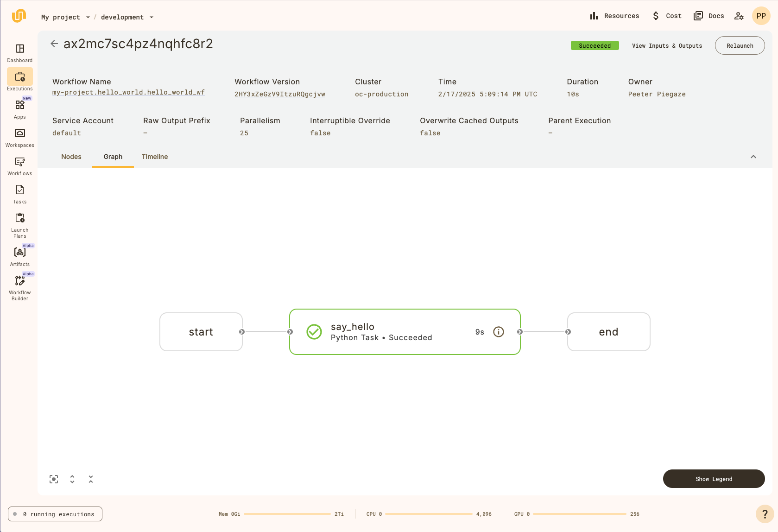
Task: Click the back arrow beside execution ID
Action: [x=54, y=44]
